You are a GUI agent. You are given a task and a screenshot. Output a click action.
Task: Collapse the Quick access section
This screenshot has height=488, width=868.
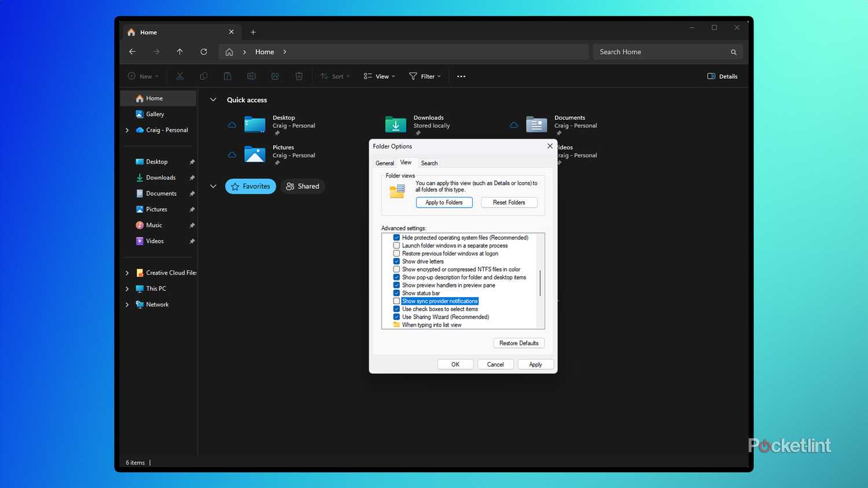(213, 99)
